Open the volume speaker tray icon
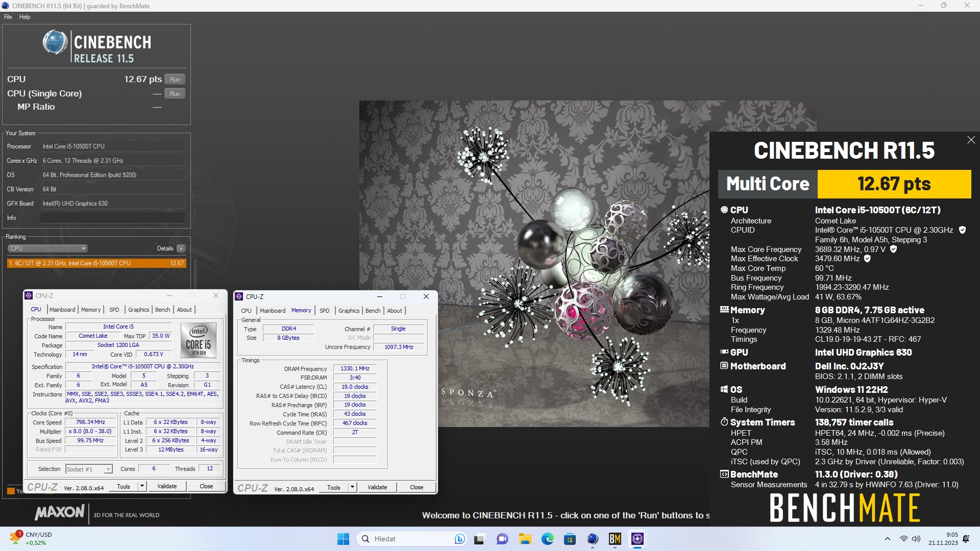 click(916, 539)
